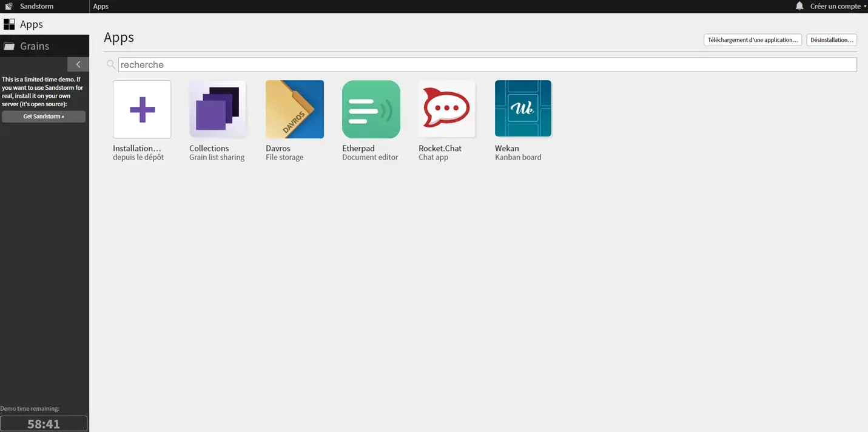
Task: Launch the Davros file storage icon
Action: click(295, 109)
